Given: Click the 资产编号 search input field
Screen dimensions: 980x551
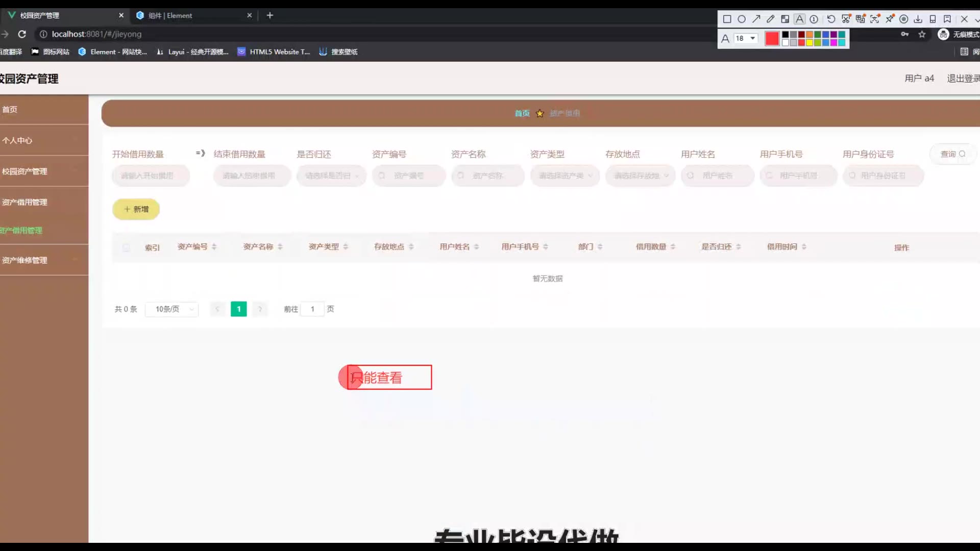Looking at the screenshot, I should 409,176.
